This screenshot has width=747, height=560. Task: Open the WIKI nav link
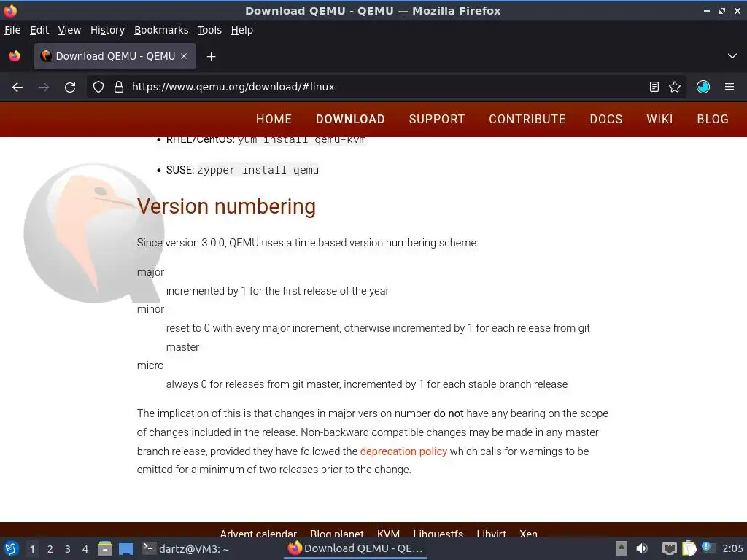659,119
